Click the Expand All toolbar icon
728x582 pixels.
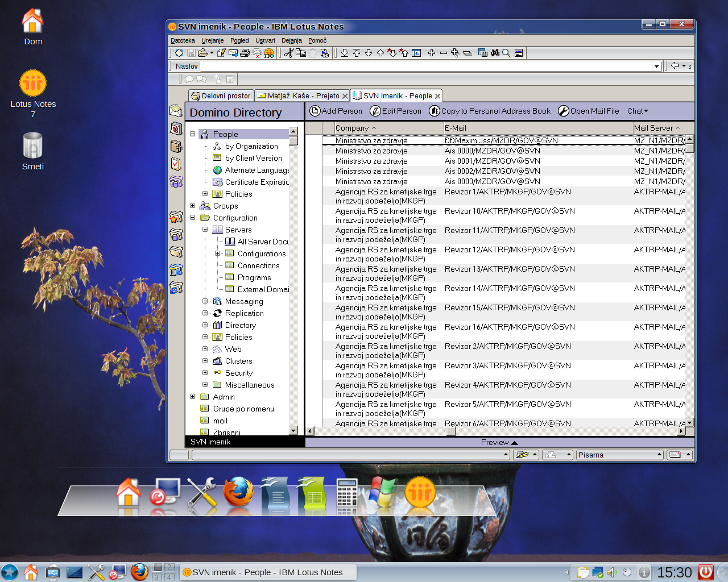point(456,53)
